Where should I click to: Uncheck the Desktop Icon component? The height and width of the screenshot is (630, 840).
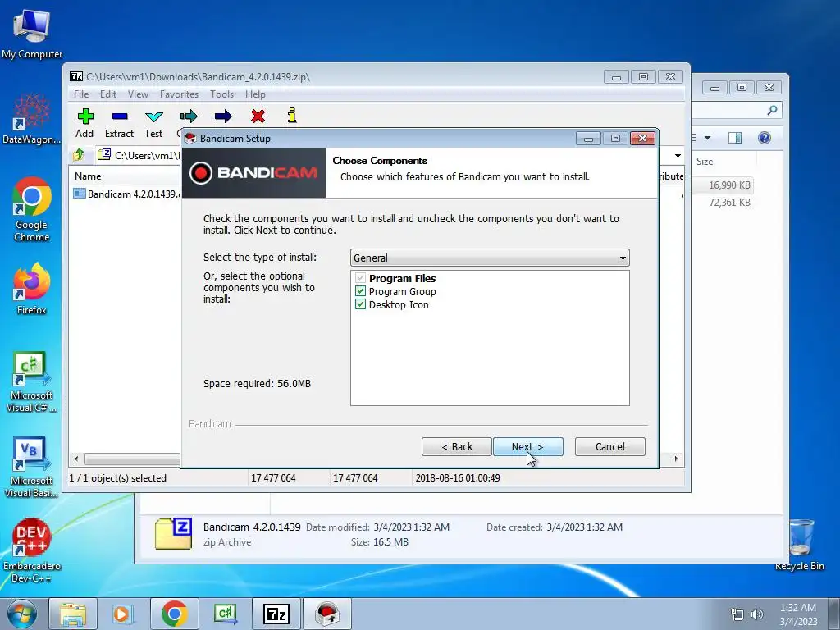tap(361, 304)
